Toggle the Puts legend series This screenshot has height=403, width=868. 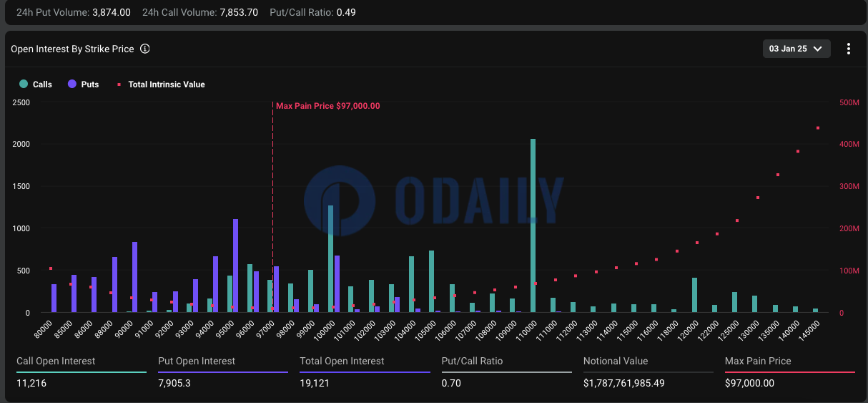[x=84, y=84]
